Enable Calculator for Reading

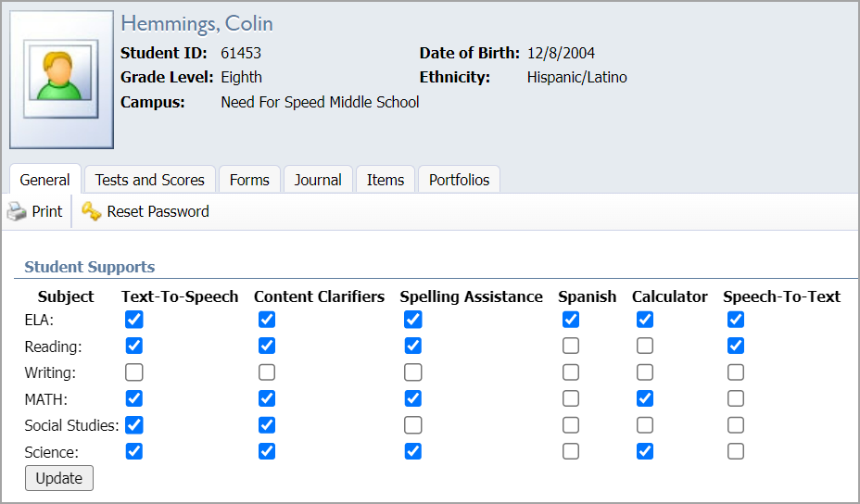coord(645,346)
